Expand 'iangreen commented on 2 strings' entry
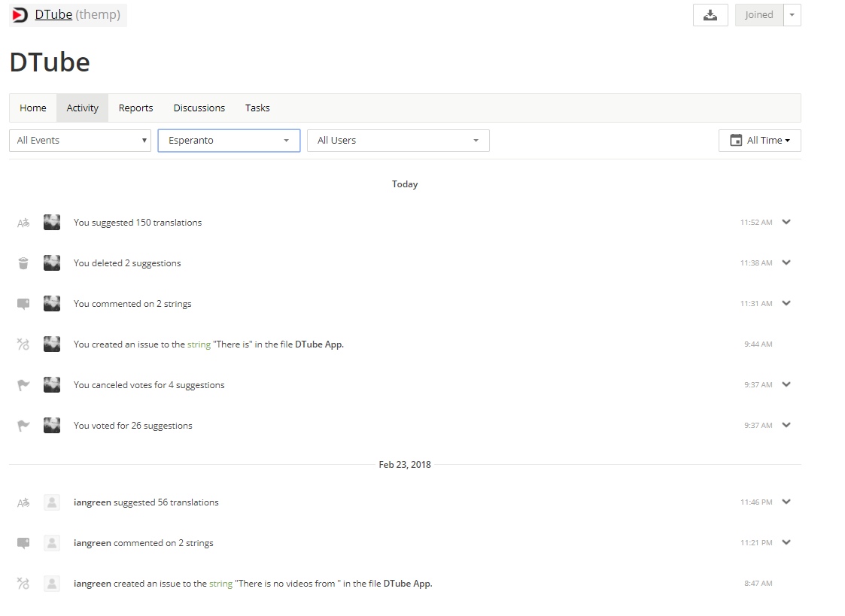Screen dimensions: 845x616 point(786,542)
